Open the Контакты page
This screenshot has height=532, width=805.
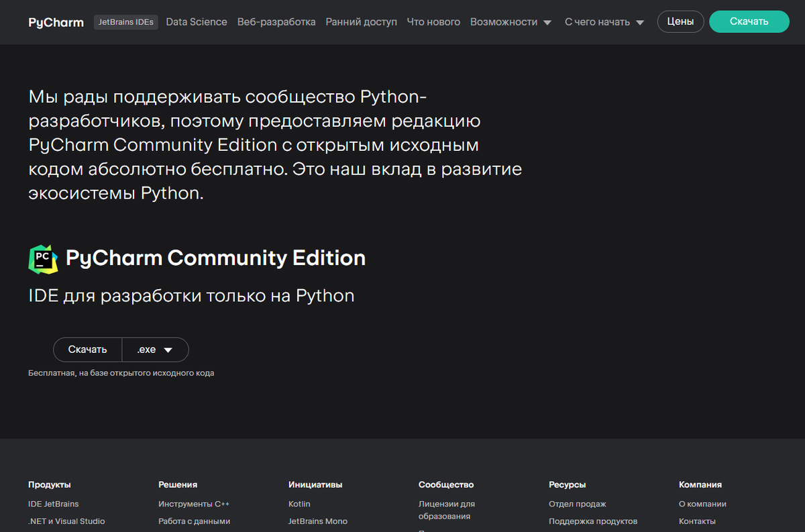pos(697,521)
